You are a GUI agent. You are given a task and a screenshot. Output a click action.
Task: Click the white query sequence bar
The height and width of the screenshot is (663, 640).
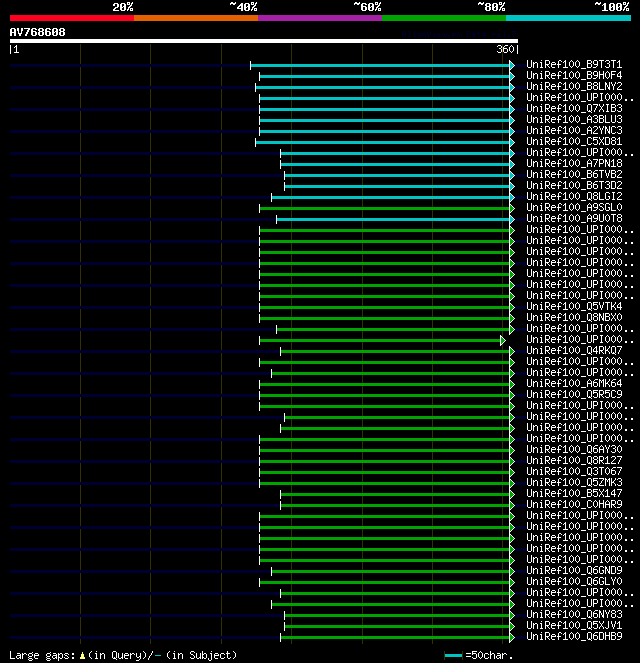(264, 41)
